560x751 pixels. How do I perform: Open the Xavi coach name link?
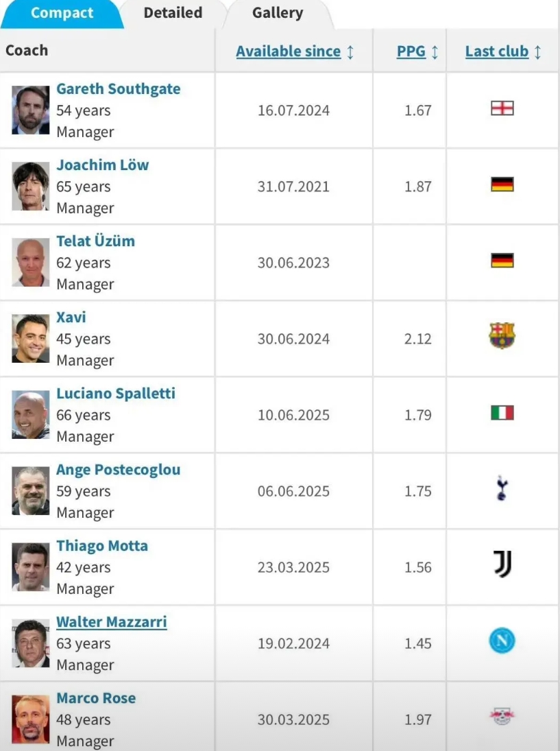pos(71,318)
